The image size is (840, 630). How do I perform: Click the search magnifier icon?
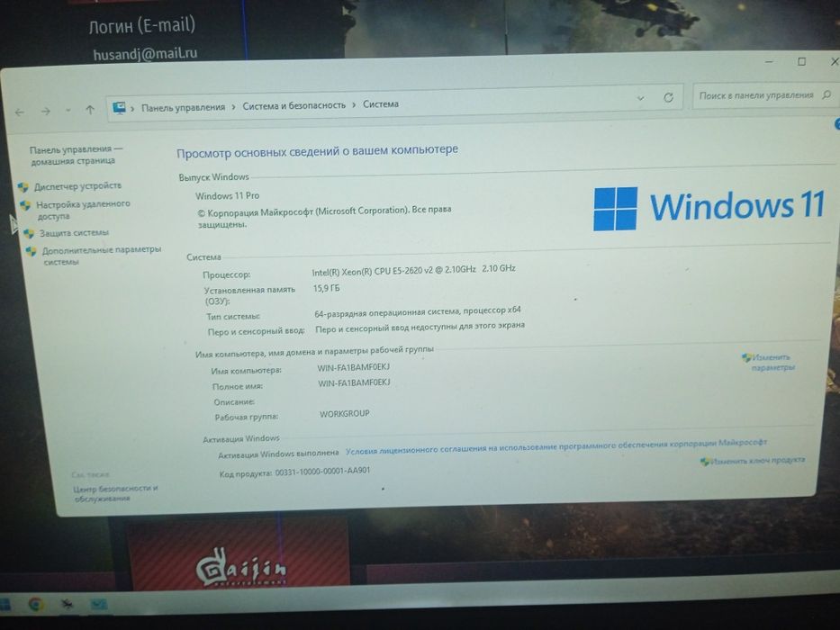[x=826, y=94]
